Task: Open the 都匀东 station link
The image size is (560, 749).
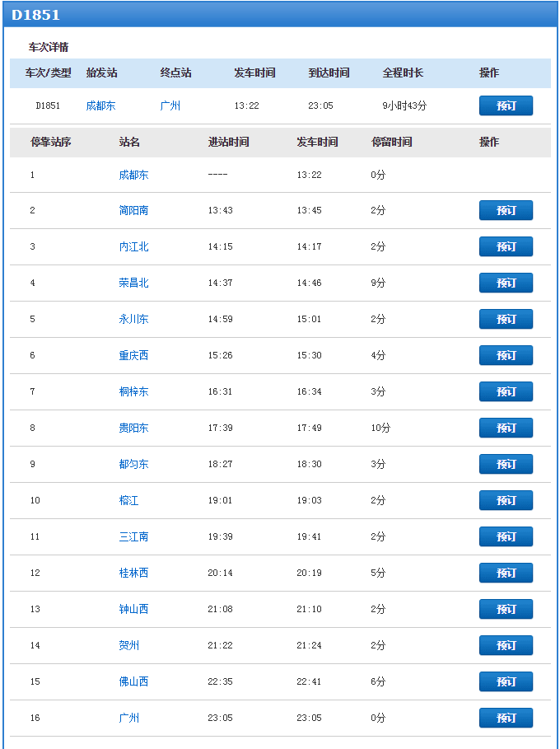Action: coord(133,464)
